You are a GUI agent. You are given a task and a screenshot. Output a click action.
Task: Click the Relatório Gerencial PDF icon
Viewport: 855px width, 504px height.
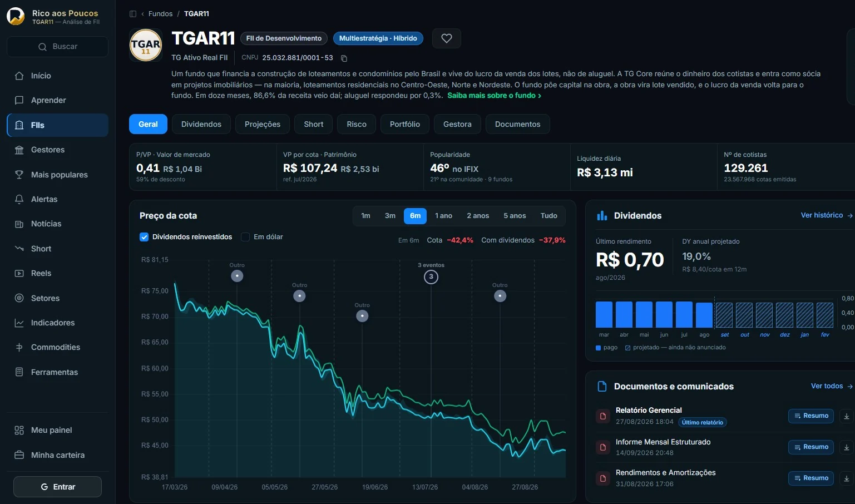click(x=602, y=416)
